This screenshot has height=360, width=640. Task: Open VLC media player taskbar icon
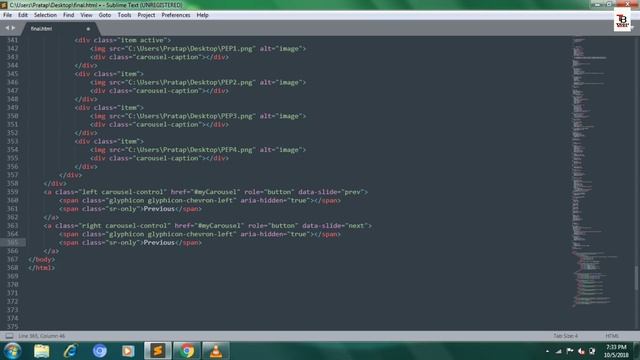click(x=216, y=351)
